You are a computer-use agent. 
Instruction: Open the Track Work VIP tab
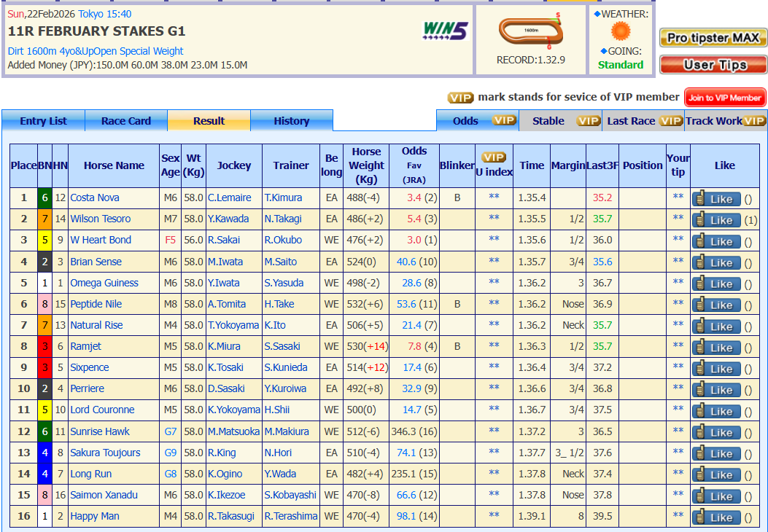click(x=726, y=121)
